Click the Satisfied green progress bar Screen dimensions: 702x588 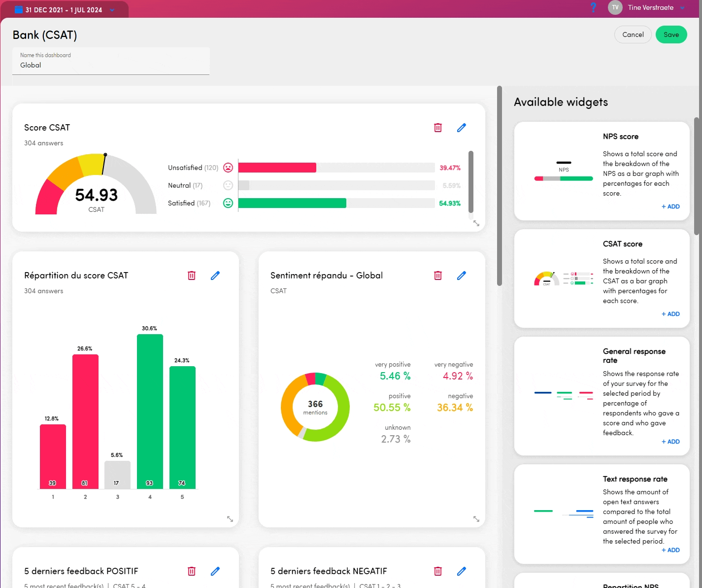click(292, 203)
